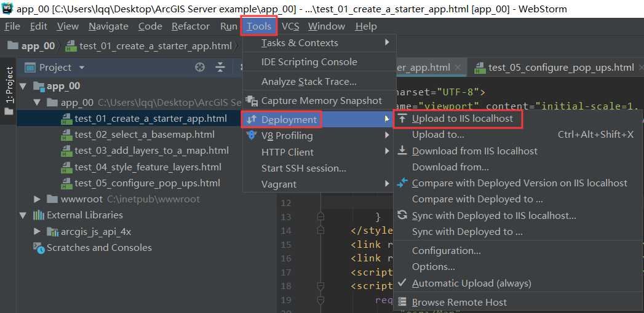Open the Edit menu
Screen dimensions: 644x313
click(39, 26)
